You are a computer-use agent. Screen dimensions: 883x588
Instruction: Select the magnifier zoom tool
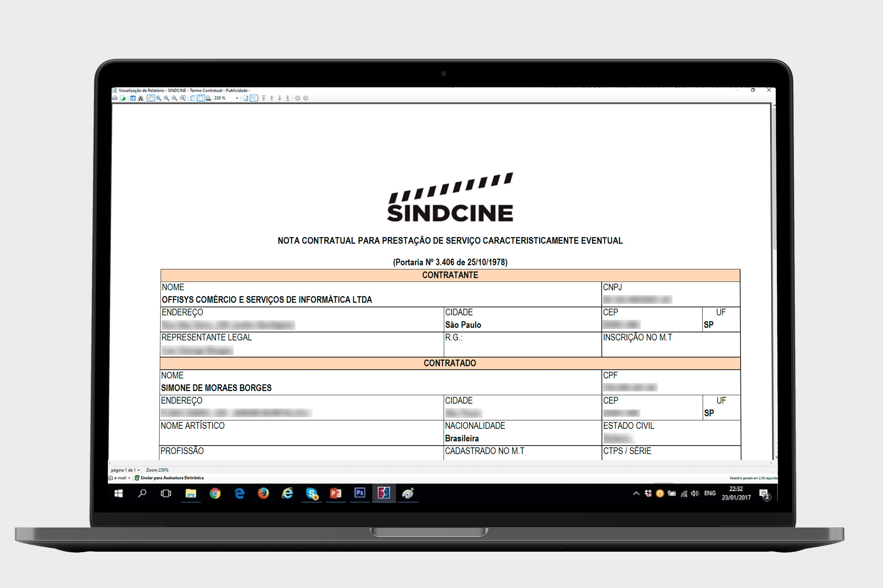coord(159,98)
